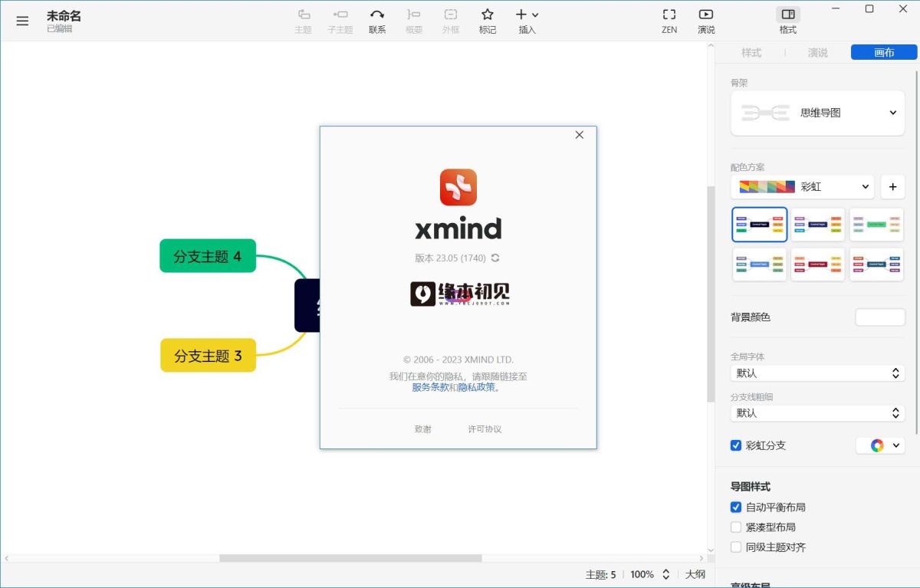The height and width of the screenshot is (588, 920).
Task: Add a boundary (外框)
Action: tap(451, 21)
